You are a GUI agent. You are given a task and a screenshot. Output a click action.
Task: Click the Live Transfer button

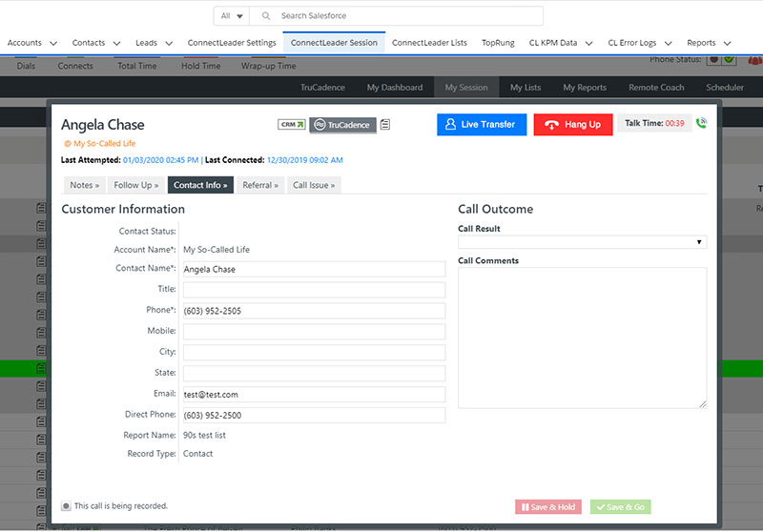(x=482, y=125)
